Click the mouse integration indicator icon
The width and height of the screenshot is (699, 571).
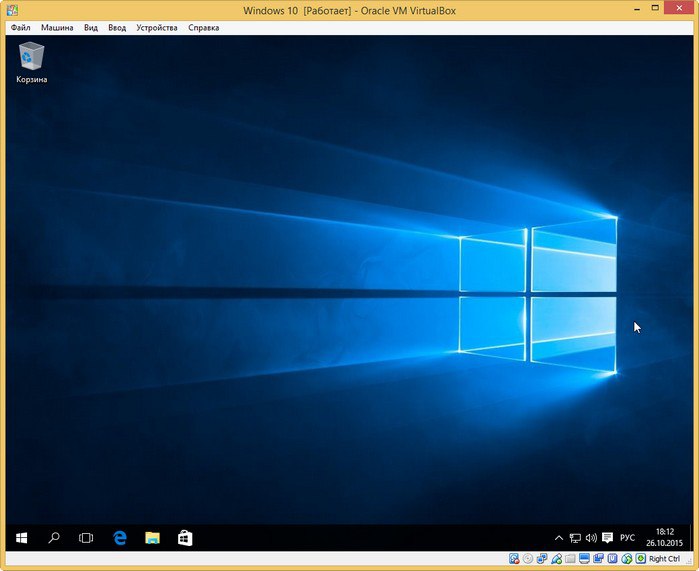coord(627,559)
